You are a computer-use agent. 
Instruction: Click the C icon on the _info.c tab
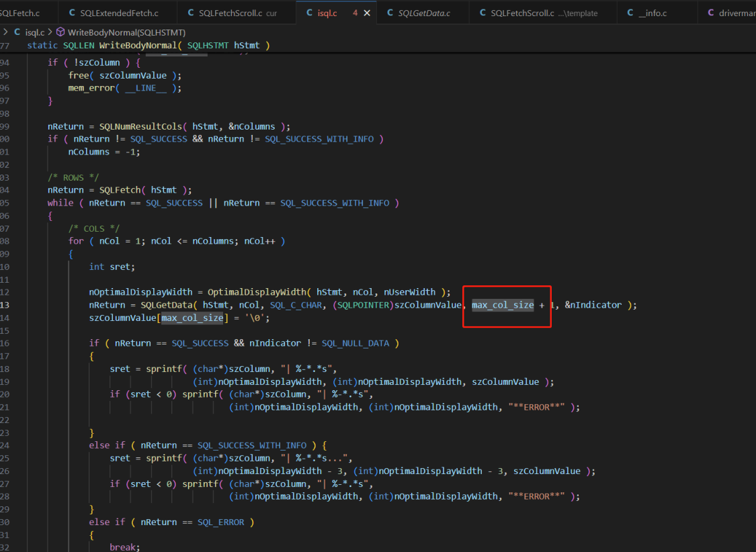click(x=629, y=11)
